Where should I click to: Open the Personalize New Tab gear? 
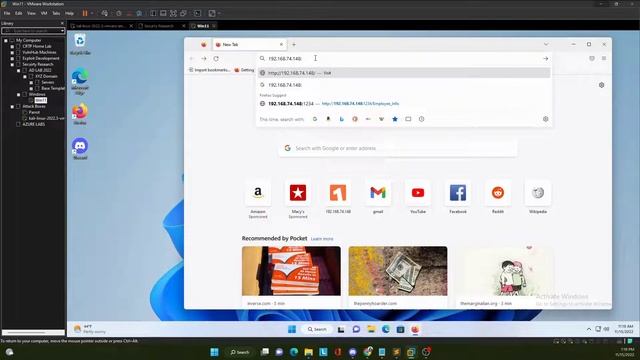click(601, 85)
